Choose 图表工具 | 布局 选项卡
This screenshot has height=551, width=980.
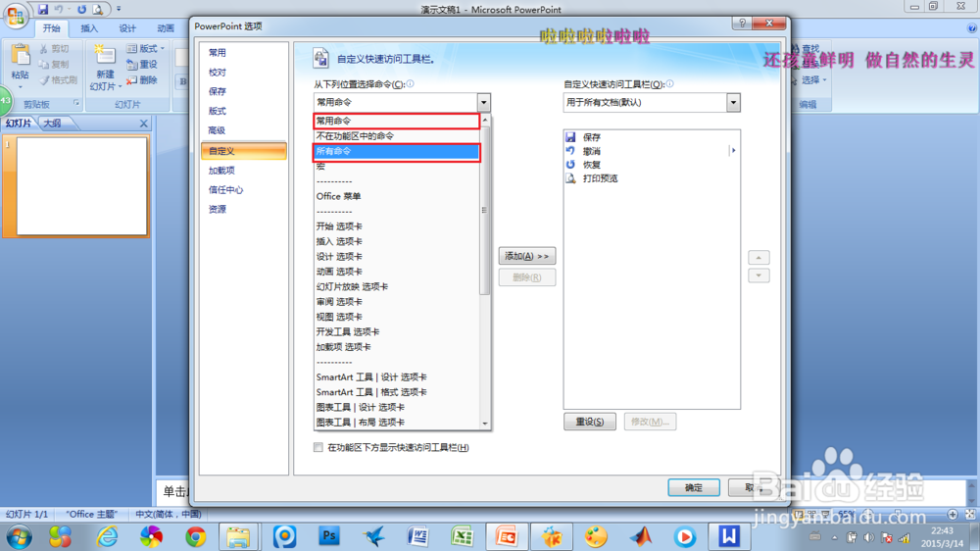click(397, 423)
